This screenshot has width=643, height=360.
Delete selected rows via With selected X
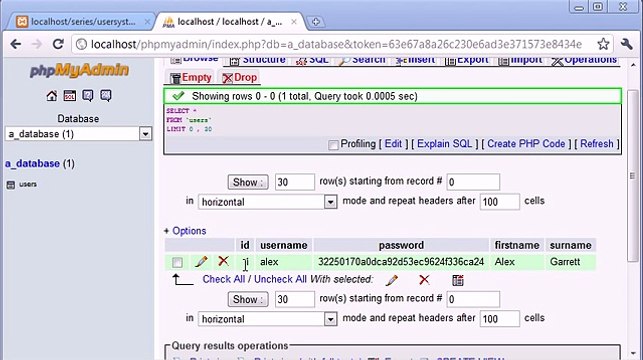point(424,280)
